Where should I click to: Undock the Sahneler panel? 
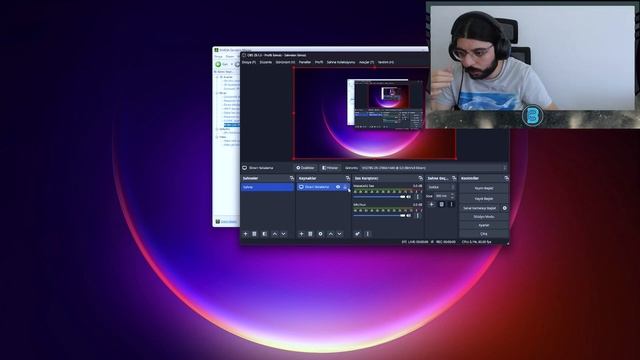click(291, 178)
